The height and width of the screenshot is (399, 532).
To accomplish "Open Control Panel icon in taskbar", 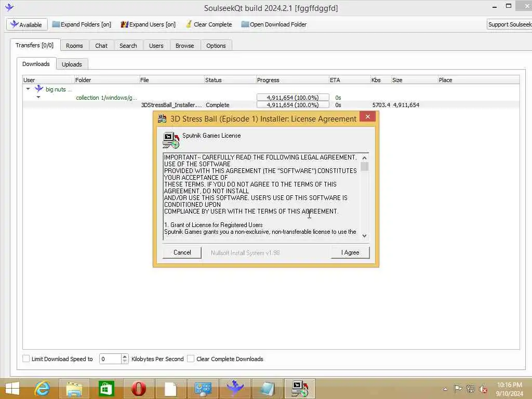I will 203,389.
